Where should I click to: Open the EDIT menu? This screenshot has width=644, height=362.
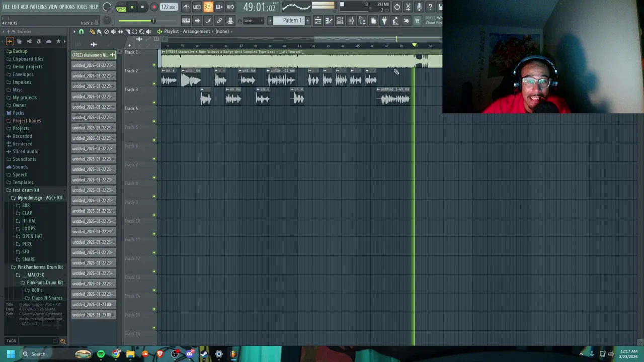16,7
